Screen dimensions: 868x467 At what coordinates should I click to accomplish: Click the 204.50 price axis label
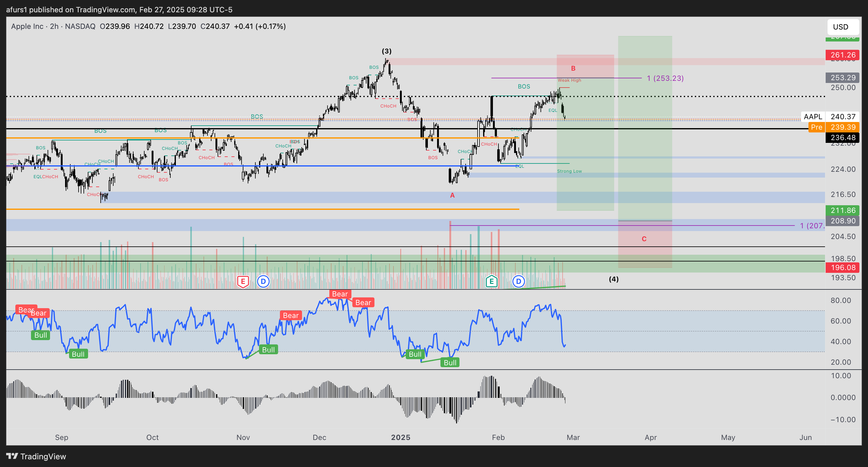tap(843, 237)
